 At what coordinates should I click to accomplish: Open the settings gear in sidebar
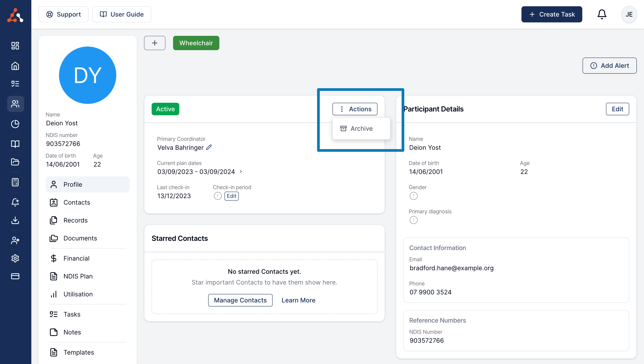15,258
